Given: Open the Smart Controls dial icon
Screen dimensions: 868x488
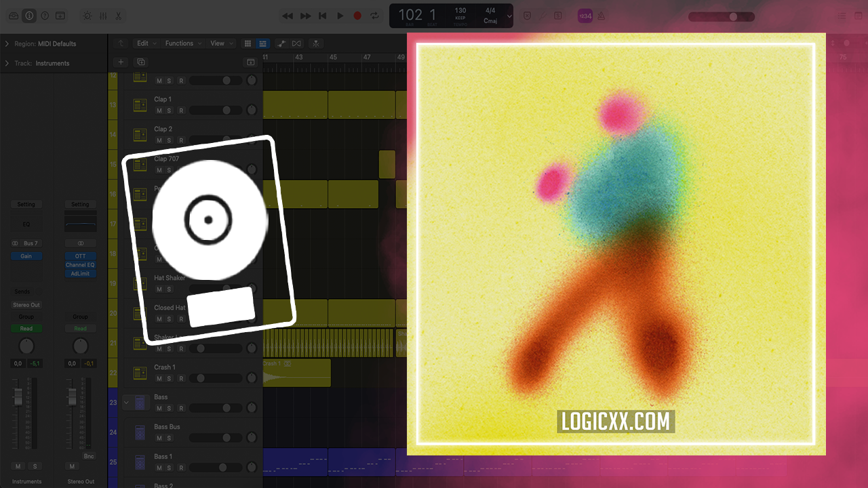Looking at the screenshot, I should pos(87,16).
